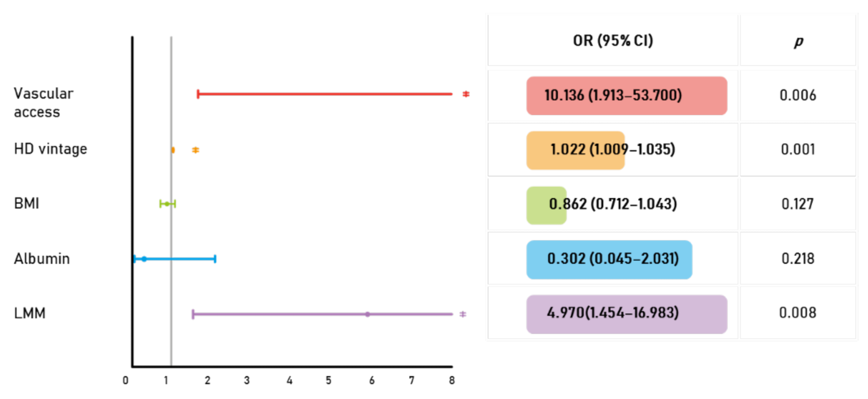Screen dimensions: 868x399
Task: Click the p value 0.218 for Albumin
Action: (798, 259)
